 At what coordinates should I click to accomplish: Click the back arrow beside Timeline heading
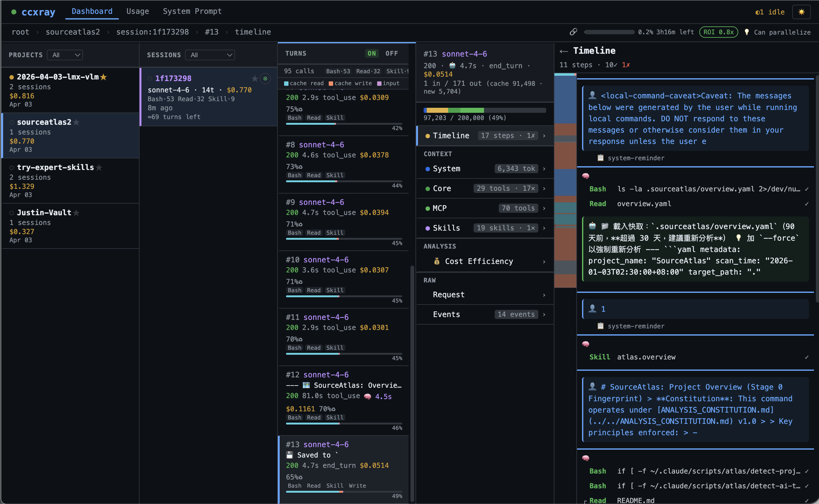(564, 51)
